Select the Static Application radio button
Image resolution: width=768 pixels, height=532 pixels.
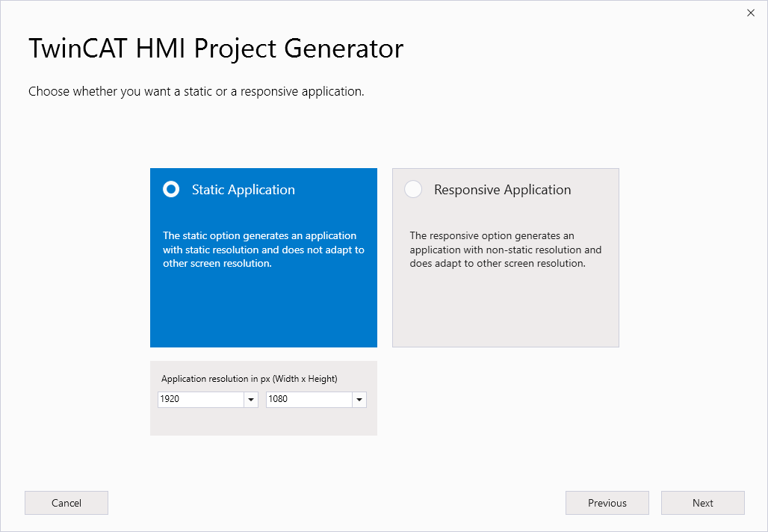pyautogui.click(x=171, y=189)
